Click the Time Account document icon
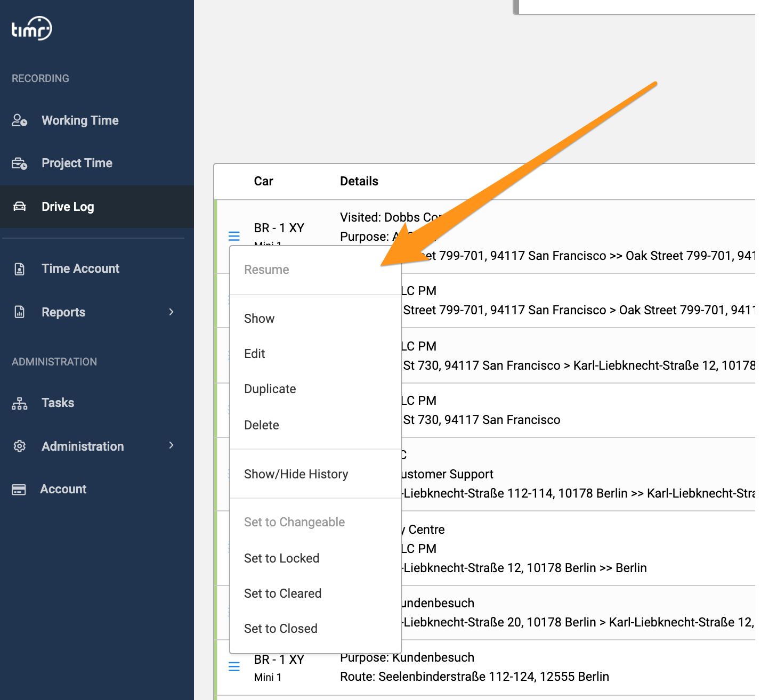The image size is (777, 700). coord(20,268)
